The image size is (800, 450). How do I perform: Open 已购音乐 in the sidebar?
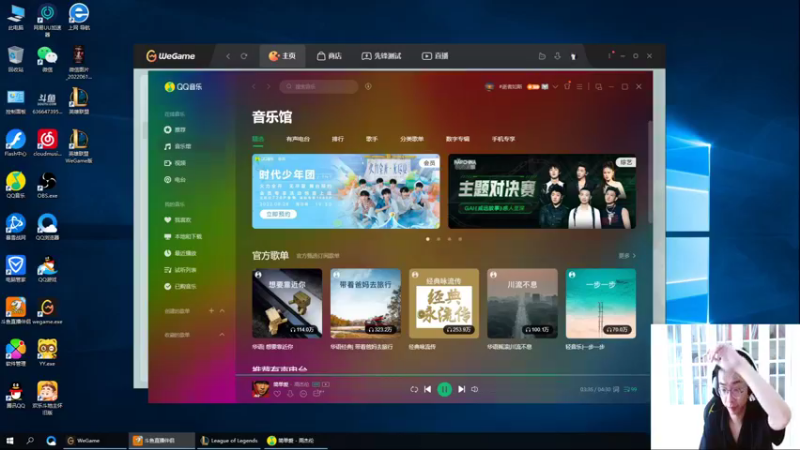pyautogui.click(x=180, y=287)
